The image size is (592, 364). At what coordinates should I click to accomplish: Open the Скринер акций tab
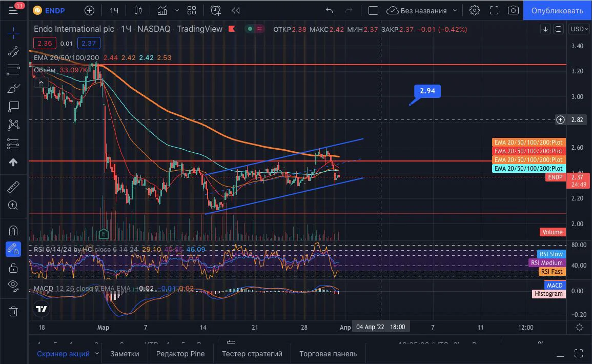point(63,354)
